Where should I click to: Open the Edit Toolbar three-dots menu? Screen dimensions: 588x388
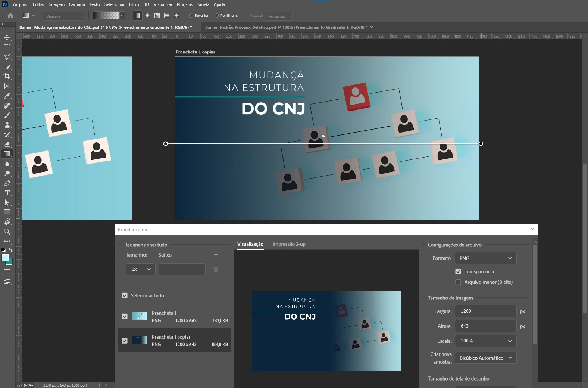click(7, 241)
